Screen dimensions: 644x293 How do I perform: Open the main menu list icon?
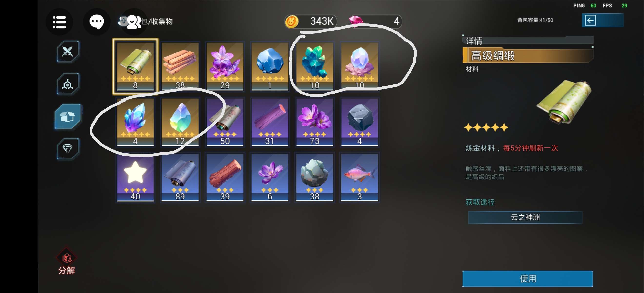point(60,22)
